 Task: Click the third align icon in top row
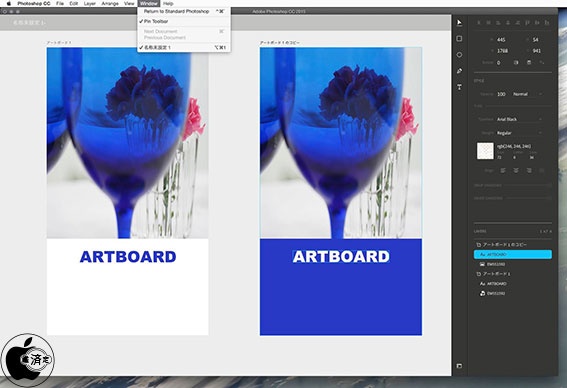tap(498, 23)
